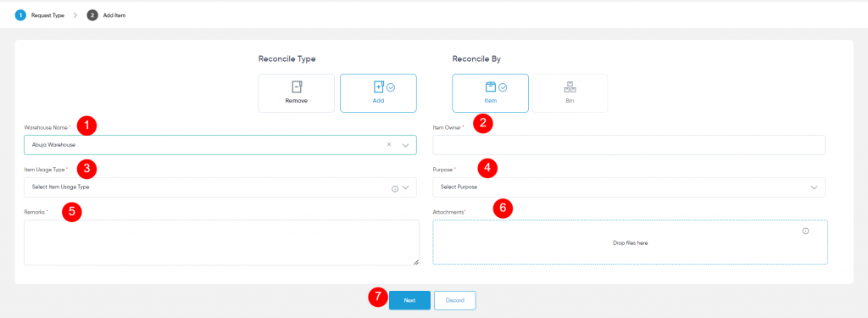
Task: Select the Remove reconcile type card
Action: pyautogui.click(x=296, y=93)
